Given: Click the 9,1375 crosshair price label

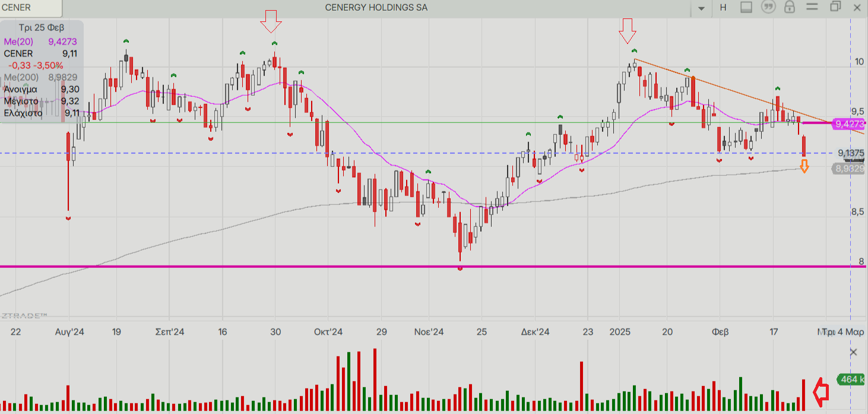Looking at the screenshot, I should [850, 153].
